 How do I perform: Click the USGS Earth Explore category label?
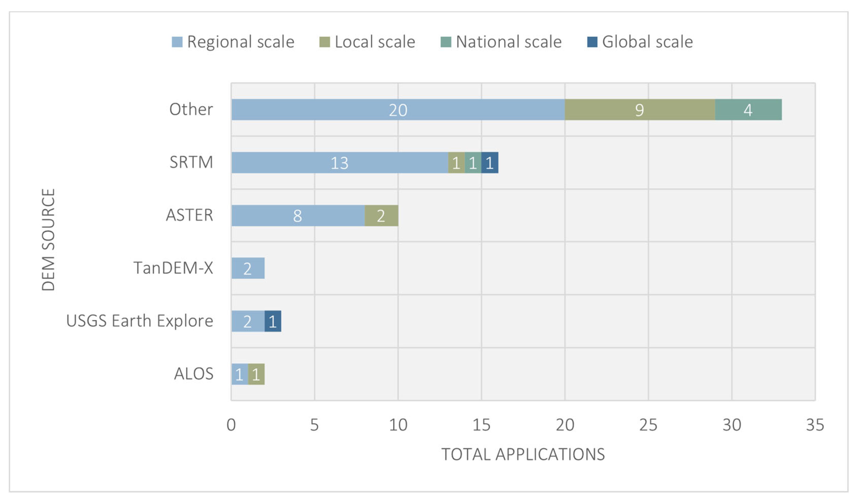(x=139, y=321)
